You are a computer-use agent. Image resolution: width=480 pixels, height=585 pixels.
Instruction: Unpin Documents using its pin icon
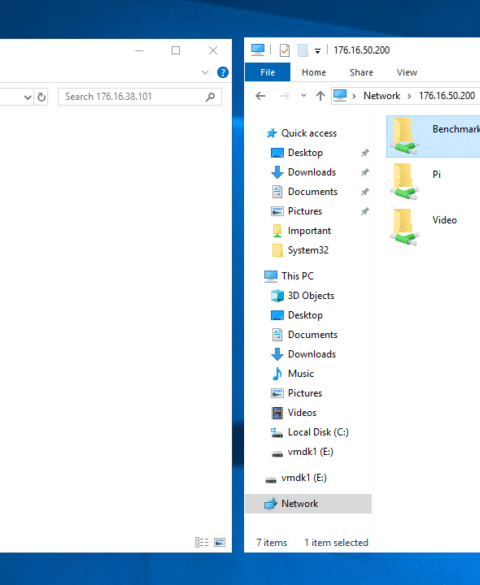point(365,192)
